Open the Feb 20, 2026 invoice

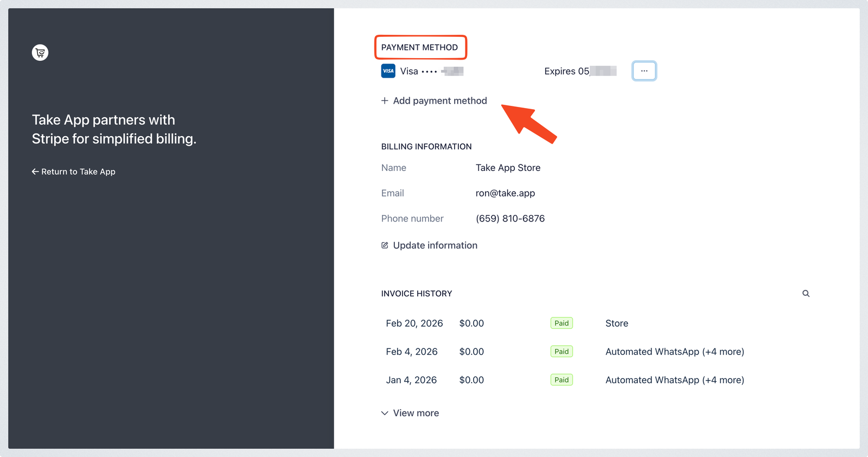pyautogui.click(x=597, y=323)
